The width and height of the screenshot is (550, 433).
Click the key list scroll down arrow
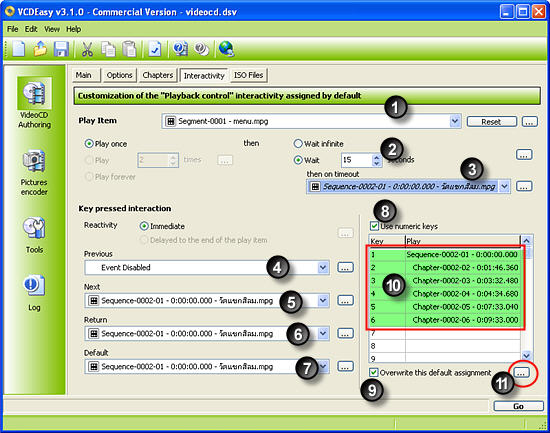pos(526,355)
